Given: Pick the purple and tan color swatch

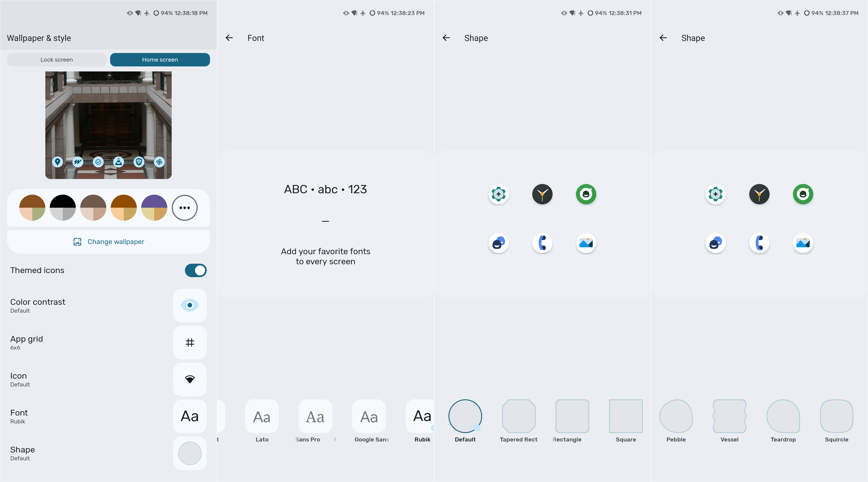Looking at the screenshot, I should (x=154, y=208).
